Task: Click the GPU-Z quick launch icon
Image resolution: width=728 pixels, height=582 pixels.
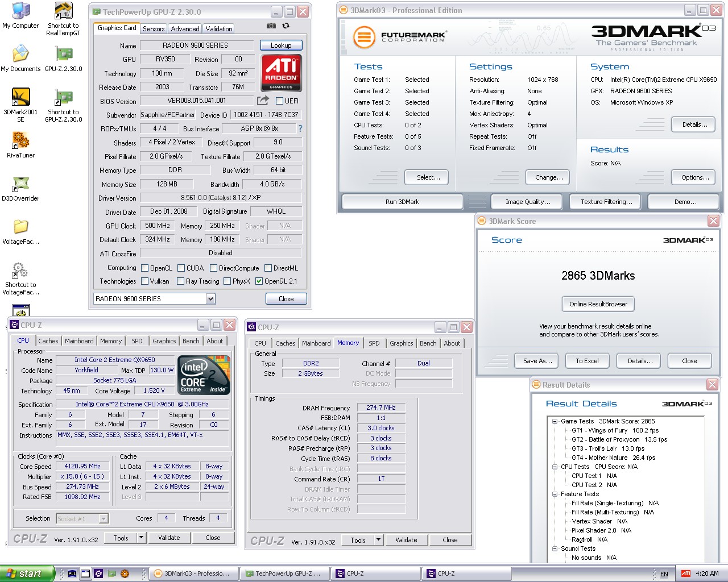Action: (x=112, y=573)
